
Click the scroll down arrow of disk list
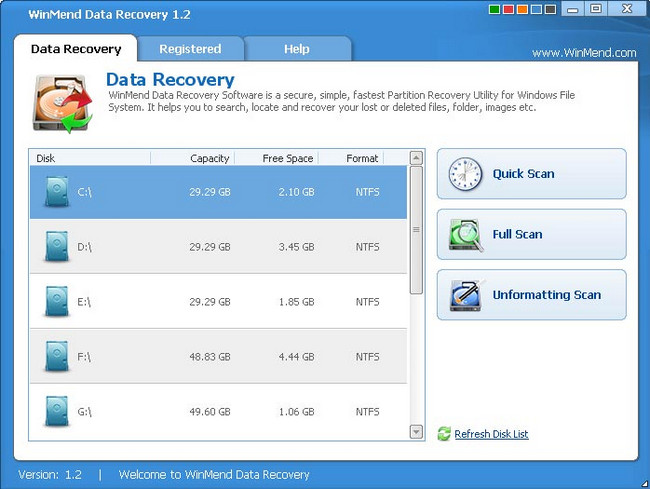tap(416, 432)
